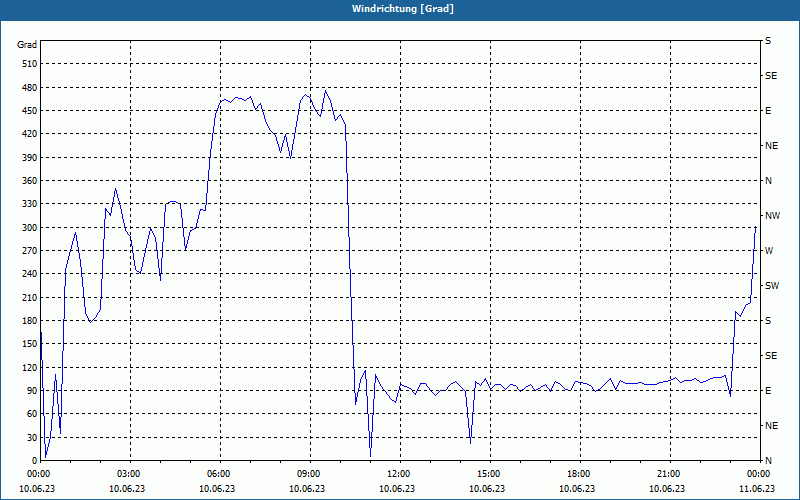
Task: Click the 0 value on the y-axis
Action: click(x=35, y=461)
